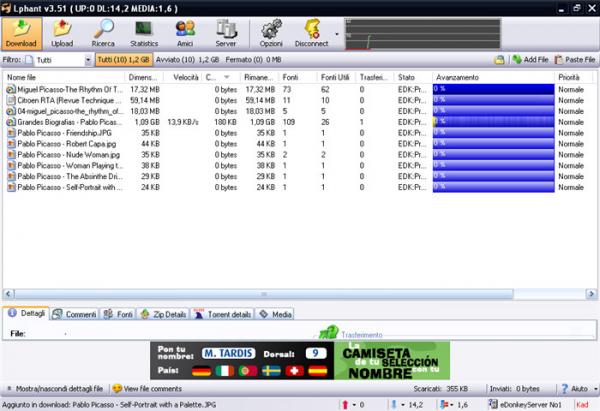Click the progress bar of the Grandes Biografias row

493,122
